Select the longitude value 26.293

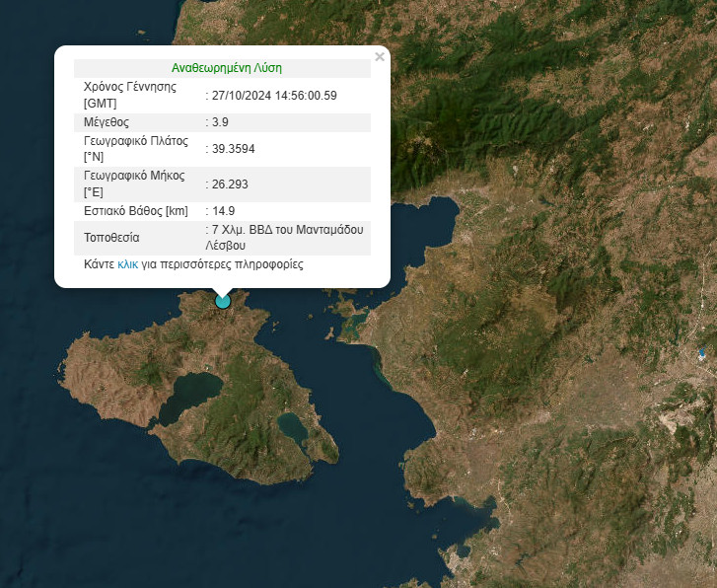point(230,184)
